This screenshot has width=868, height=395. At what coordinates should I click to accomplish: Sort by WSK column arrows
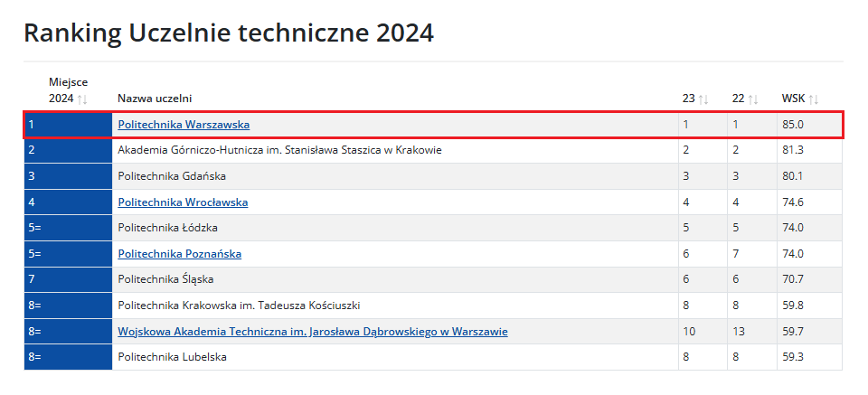point(813,99)
